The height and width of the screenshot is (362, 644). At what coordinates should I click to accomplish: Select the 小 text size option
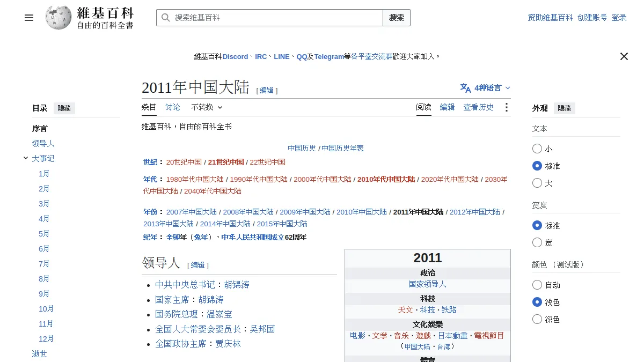click(537, 149)
